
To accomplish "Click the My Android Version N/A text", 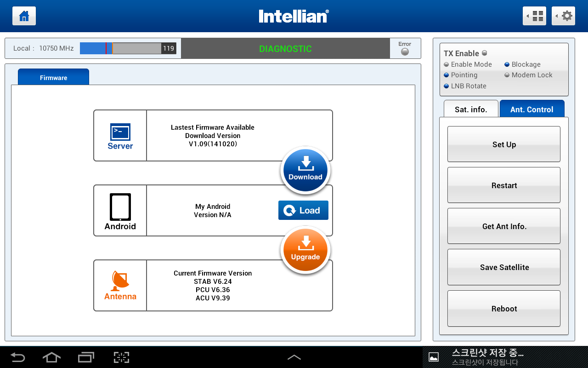I will pyautogui.click(x=213, y=211).
